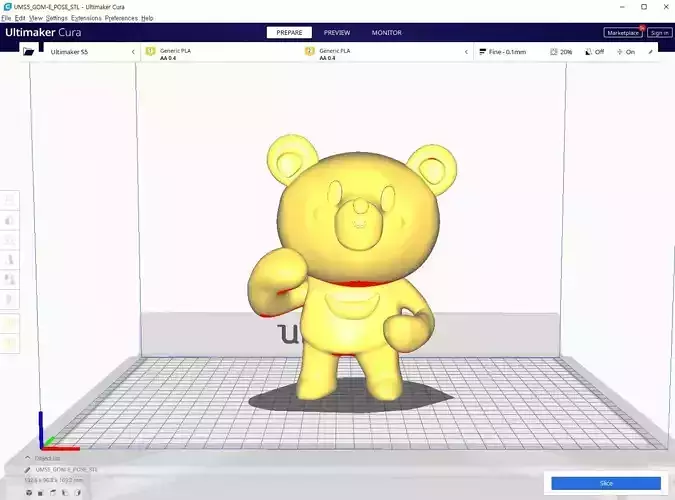Viewport: 675px width, 500px height.
Task: Select the Move tool in left toolbar
Action: pyautogui.click(x=9, y=200)
